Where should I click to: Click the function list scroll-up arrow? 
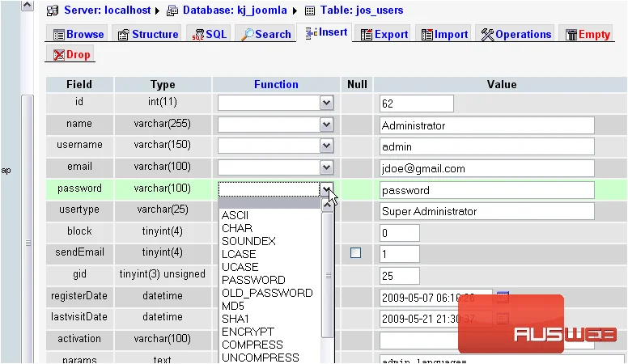(x=328, y=205)
